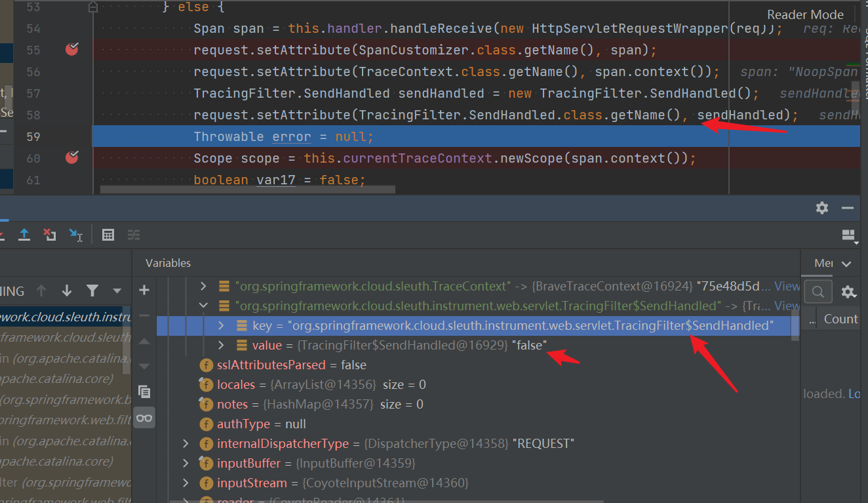Click View link for the SendHandled entry
Viewport: 868px width, 503px height.
tap(787, 306)
